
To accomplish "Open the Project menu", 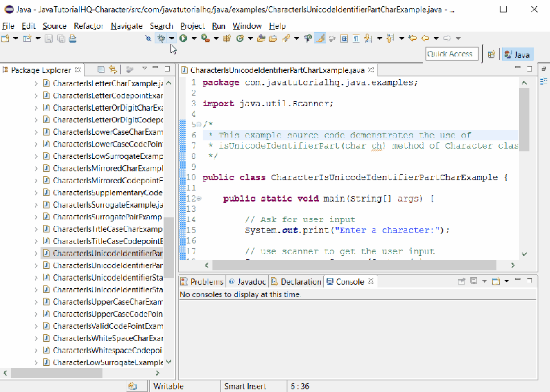I will point(192,26).
